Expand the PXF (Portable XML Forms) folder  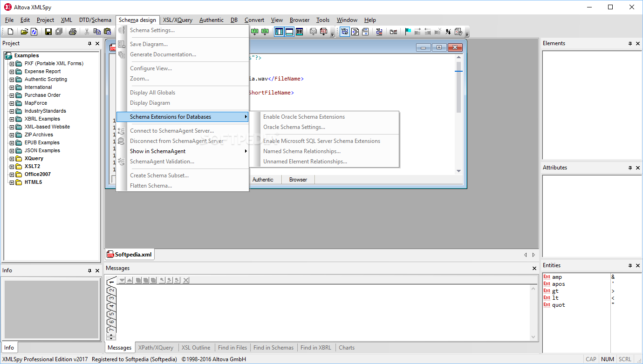pos(12,64)
